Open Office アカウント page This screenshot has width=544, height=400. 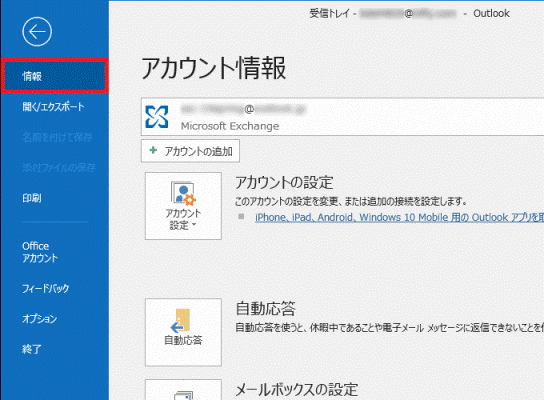tap(40, 252)
